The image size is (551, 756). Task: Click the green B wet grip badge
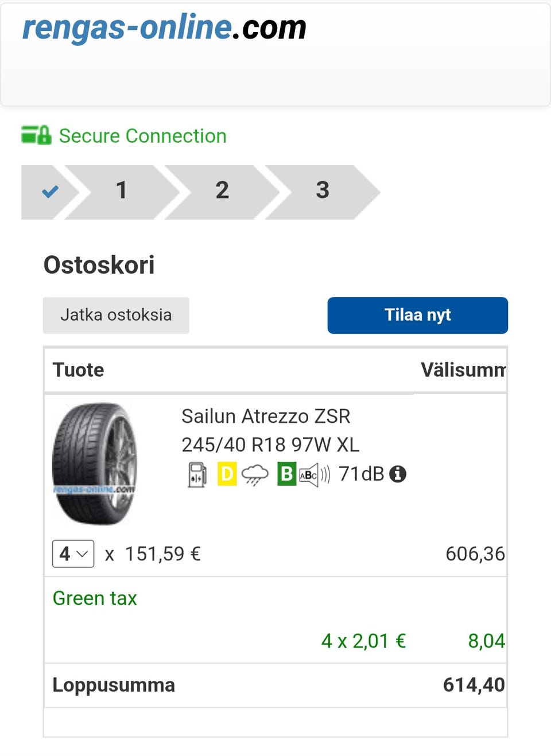click(x=286, y=474)
